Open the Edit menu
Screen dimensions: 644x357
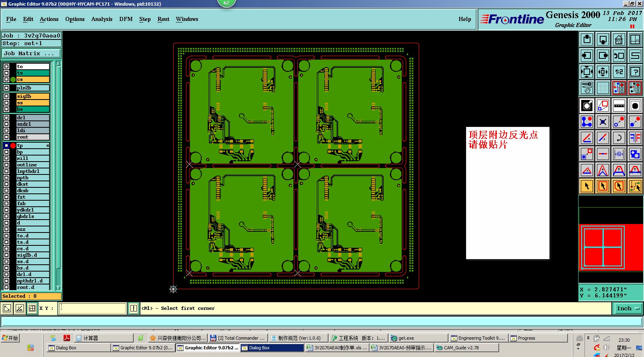pos(28,19)
